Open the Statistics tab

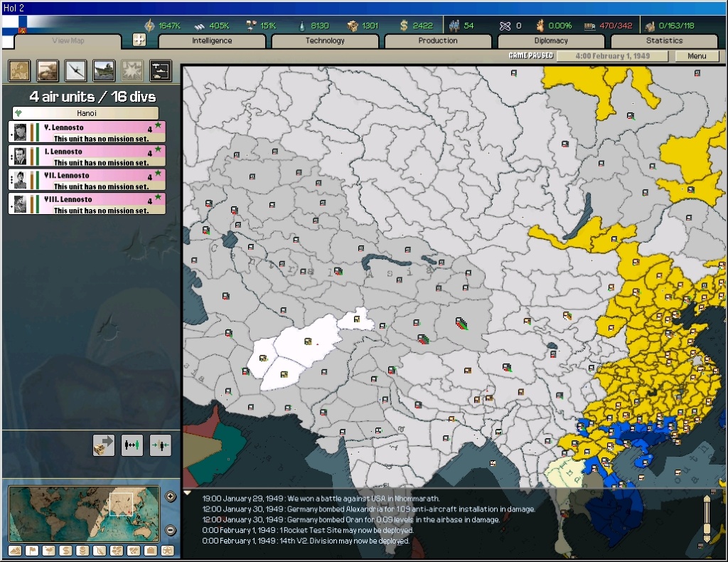coord(665,41)
